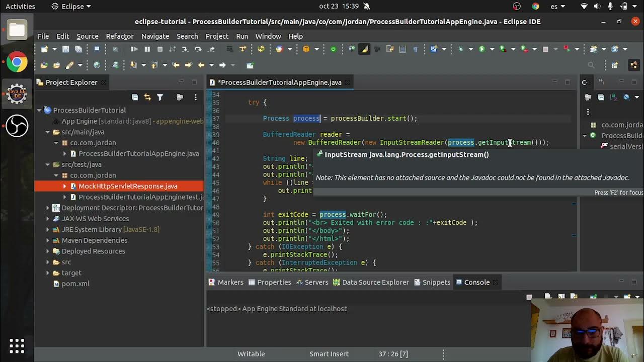Screen dimensions: 644x362
Task: Click the Back navigation yellow arrow
Action: pyautogui.click(x=201, y=65)
